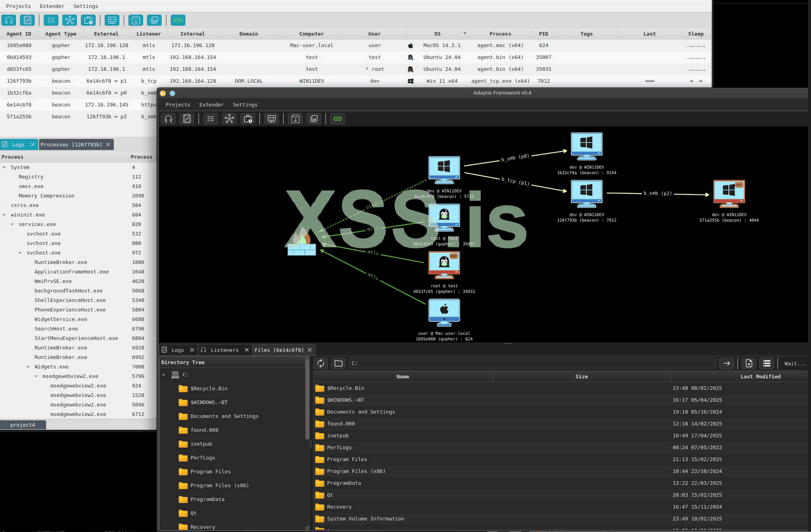
Task: Switch to sessions list view in dark toolbar
Action: [210, 119]
